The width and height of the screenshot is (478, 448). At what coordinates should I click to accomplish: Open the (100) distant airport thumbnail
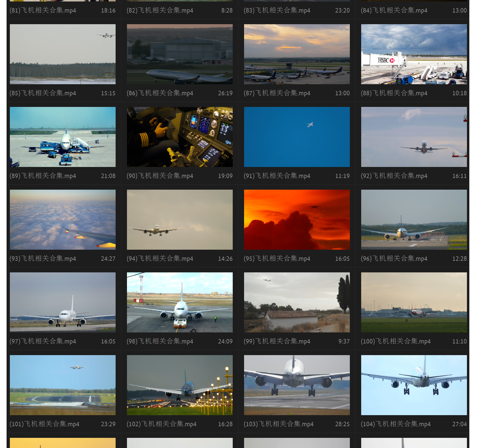pos(414,302)
